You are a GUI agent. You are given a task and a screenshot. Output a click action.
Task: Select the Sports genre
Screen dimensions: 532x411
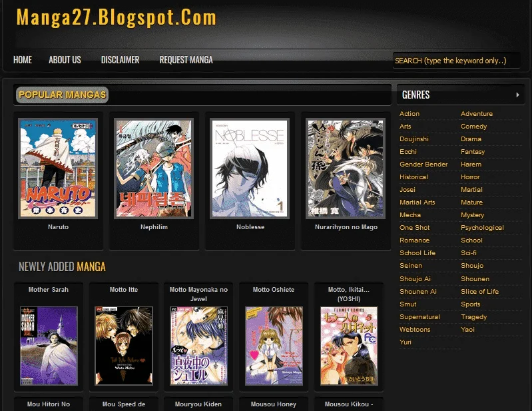click(x=470, y=304)
